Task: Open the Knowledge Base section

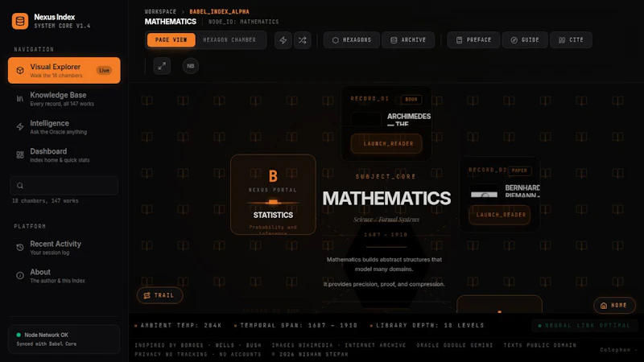Action: (64, 98)
